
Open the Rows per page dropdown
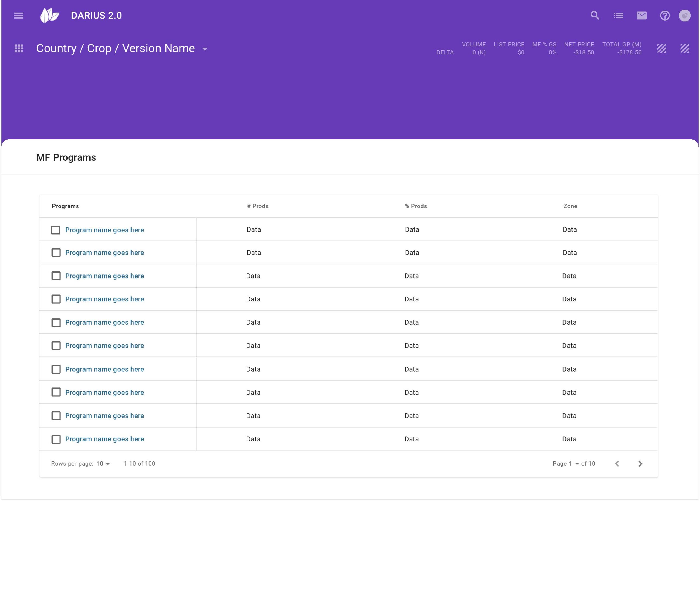point(103,464)
